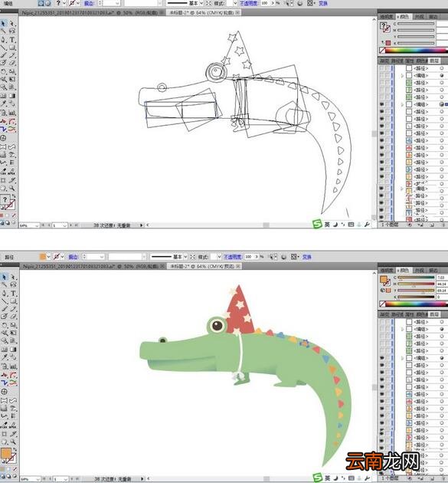This screenshot has height=483, width=448.
Task: Open the orange fill dropdown in lower control bar
Action: tap(48, 257)
